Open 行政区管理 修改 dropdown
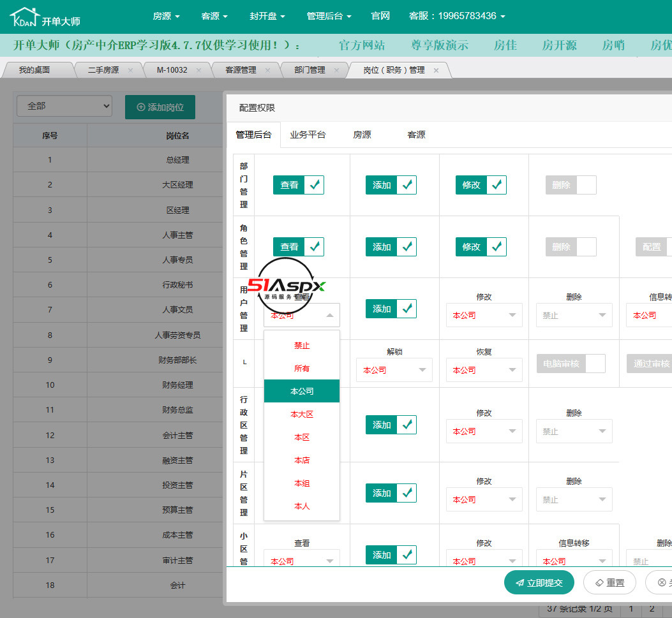 coord(484,431)
